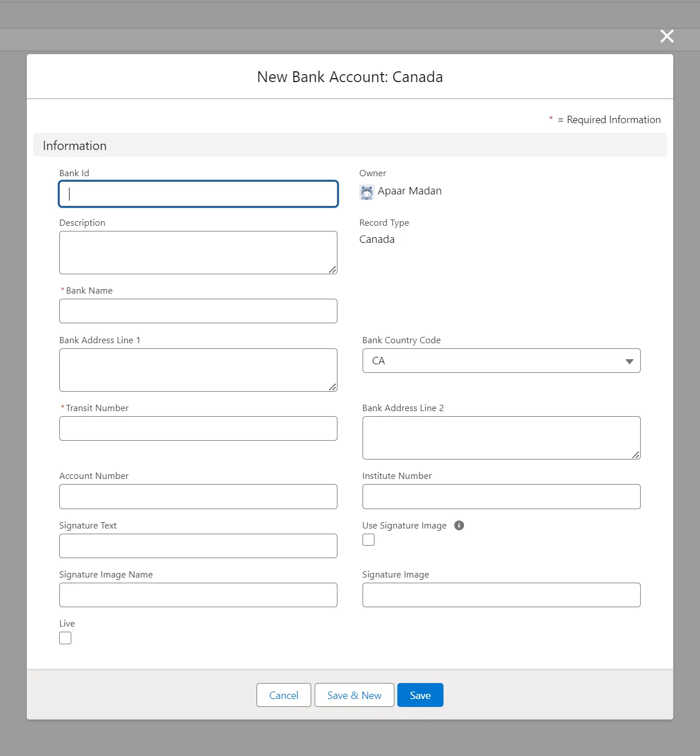Click the Use Signature Image info icon
The width and height of the screenshot is (700, 756).
pyautogui.click(x=459, y=526)
